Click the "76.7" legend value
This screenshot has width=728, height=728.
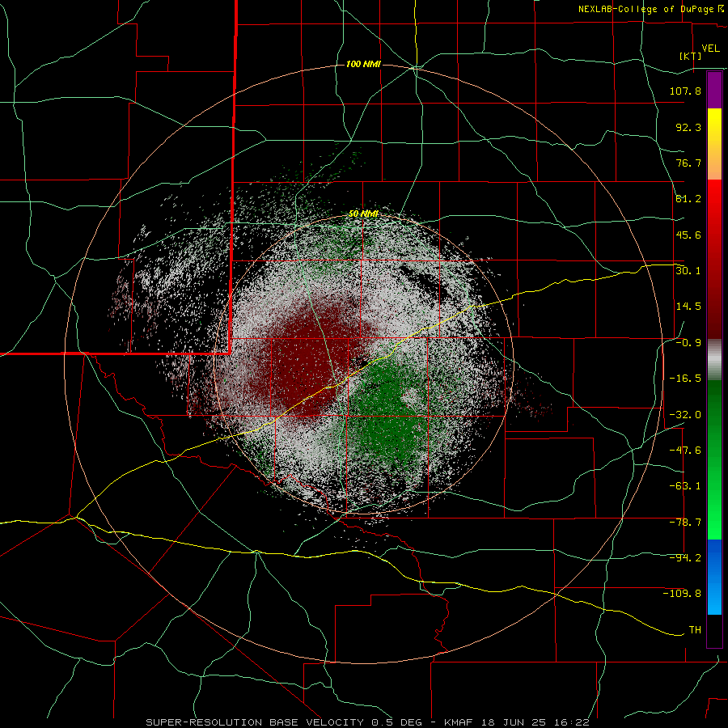[x=688, y=163]
